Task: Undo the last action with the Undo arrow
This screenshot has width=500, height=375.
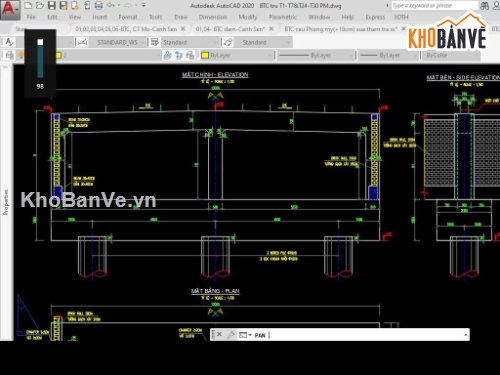Action: point(110,5)
